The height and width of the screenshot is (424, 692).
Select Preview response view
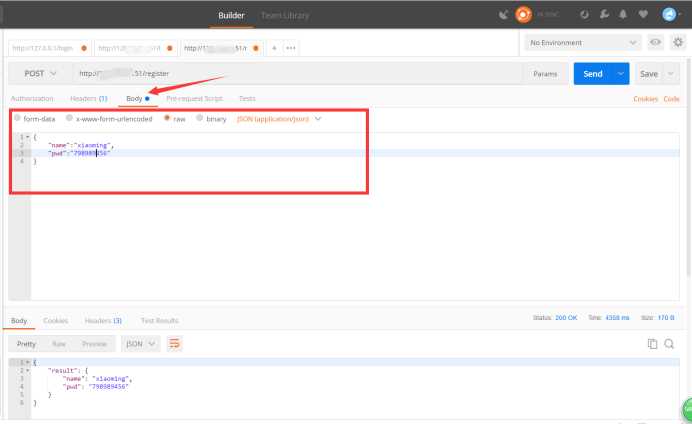[94, 344]
